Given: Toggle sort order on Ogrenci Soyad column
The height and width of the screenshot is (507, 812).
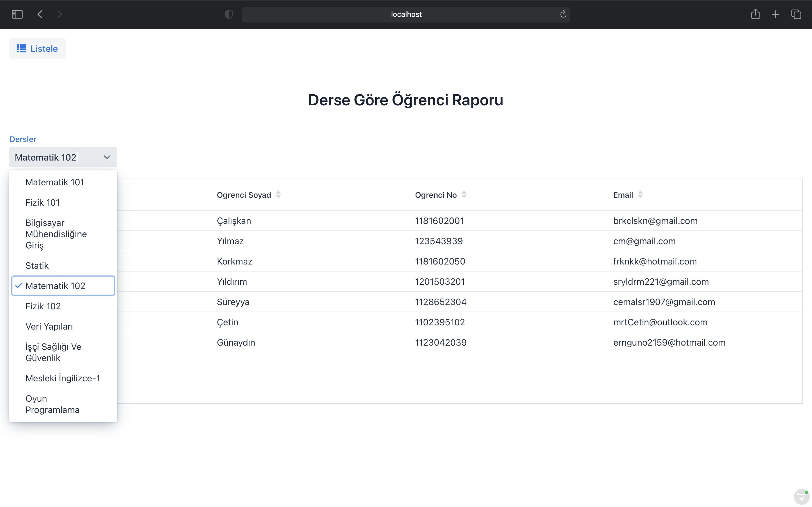Looking at the screenshot, I should click(279, 194).
